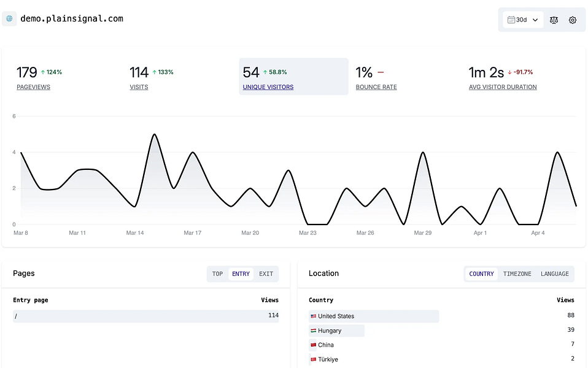Click the Unique Visitors link
This screenshot has width=588, height=368.
pos(268,87)
